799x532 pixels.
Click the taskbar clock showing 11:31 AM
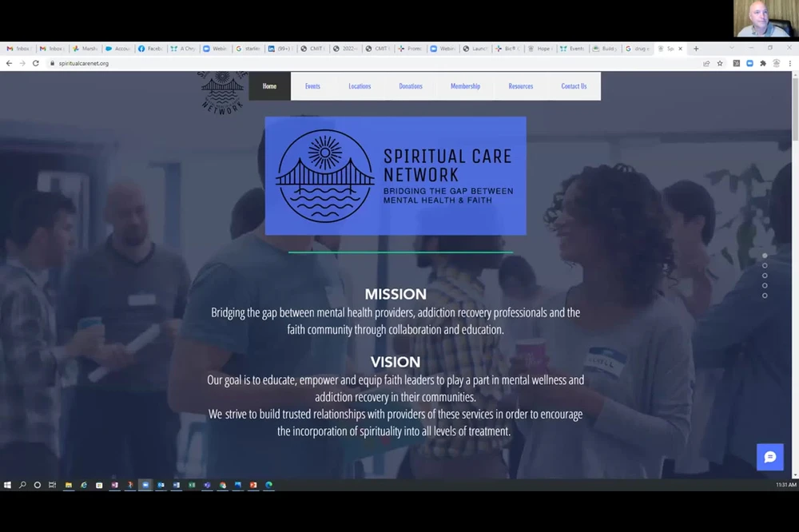click(785, 485)
